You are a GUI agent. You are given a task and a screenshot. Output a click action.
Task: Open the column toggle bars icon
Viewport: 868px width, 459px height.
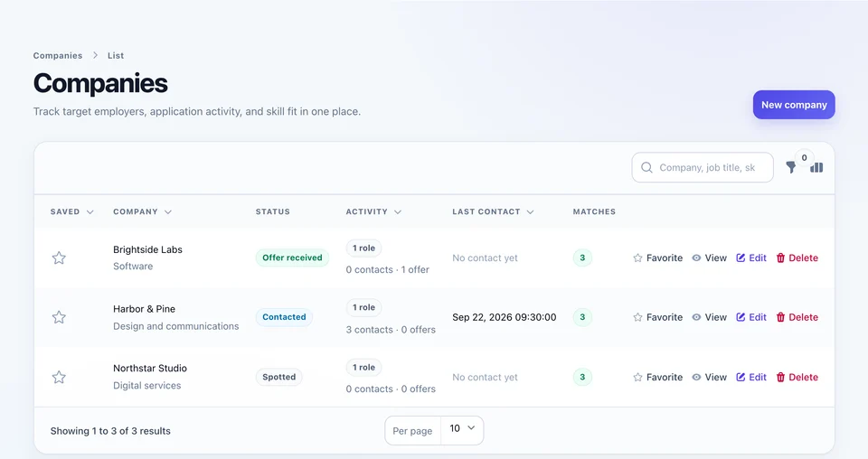[x=816, y=167]
